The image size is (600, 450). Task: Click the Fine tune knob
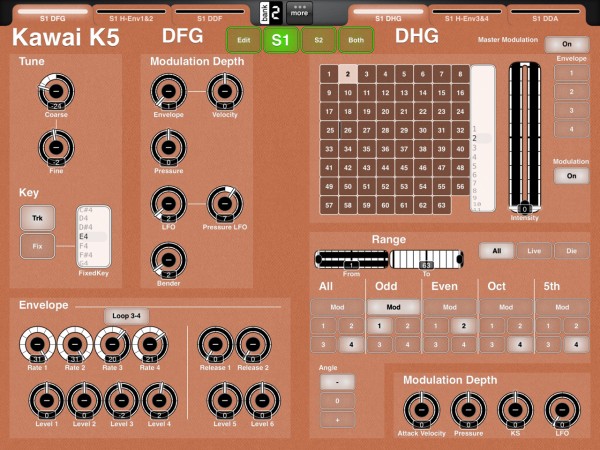point(56,147)
